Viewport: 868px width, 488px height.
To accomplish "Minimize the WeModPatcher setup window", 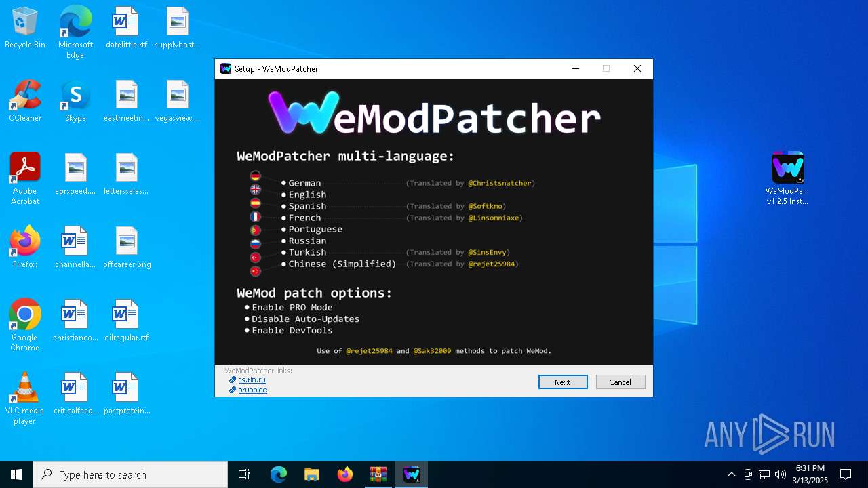I will click(x=576, y=68).
